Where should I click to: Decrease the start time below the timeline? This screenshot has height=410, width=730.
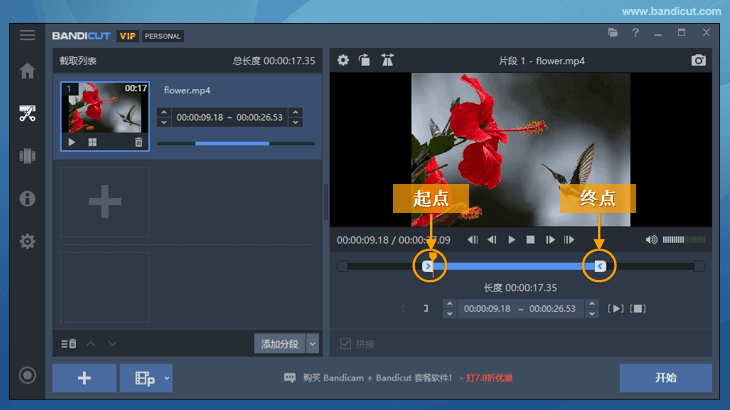click(x=450, y=314)
